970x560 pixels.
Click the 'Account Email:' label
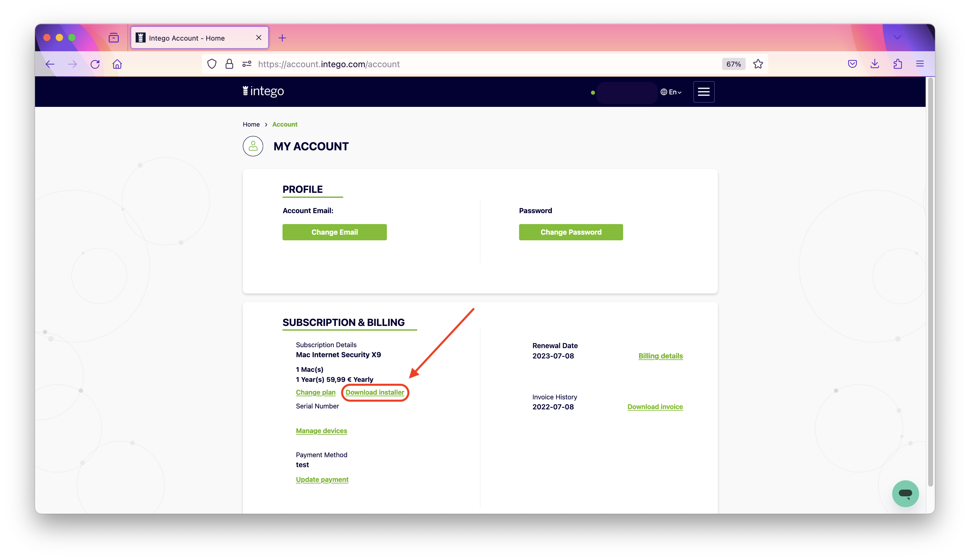308,211
